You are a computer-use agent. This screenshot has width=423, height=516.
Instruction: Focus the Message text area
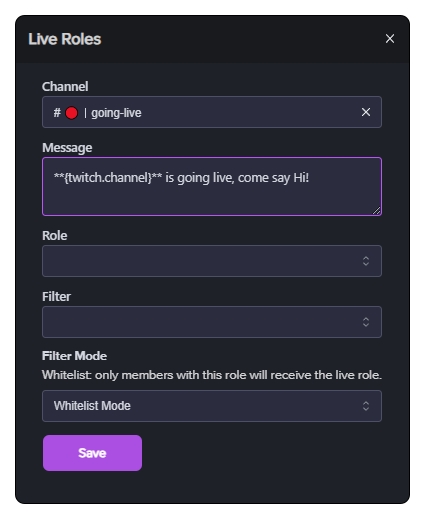212,186
